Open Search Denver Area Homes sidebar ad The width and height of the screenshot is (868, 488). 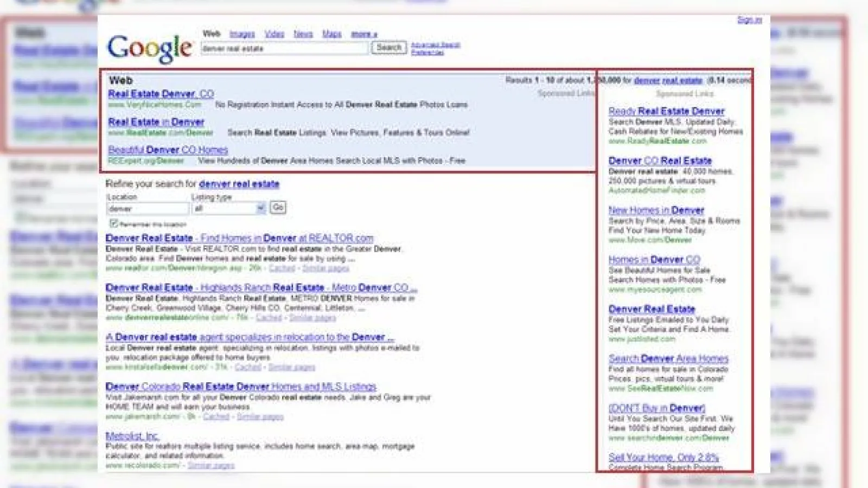point(669,358)
